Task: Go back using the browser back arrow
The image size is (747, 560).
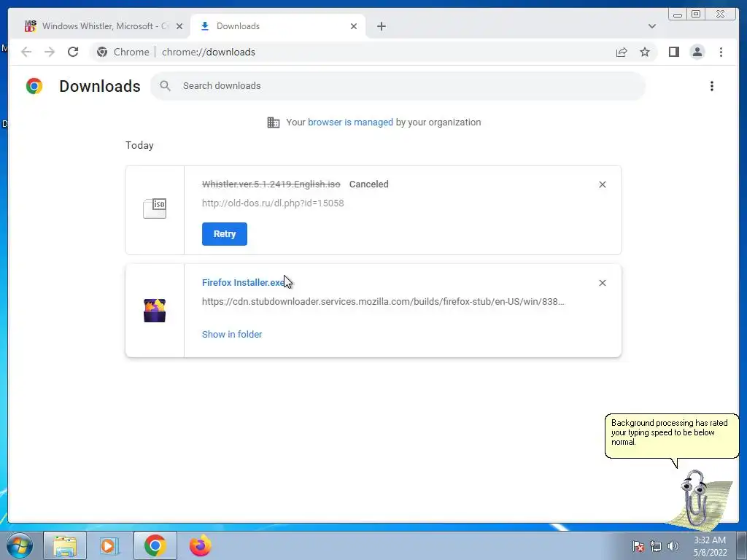Action: pos(26,52)
